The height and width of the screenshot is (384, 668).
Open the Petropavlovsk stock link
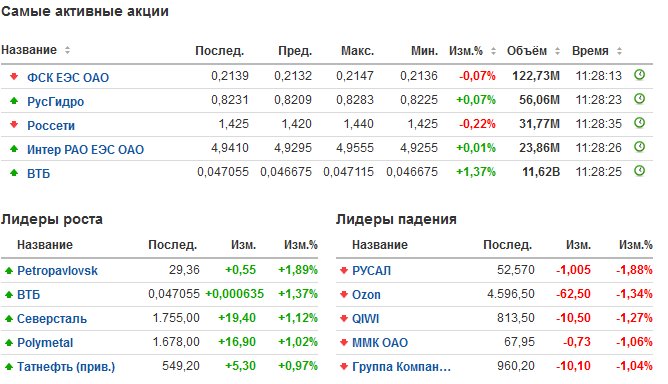click(57, 271)
